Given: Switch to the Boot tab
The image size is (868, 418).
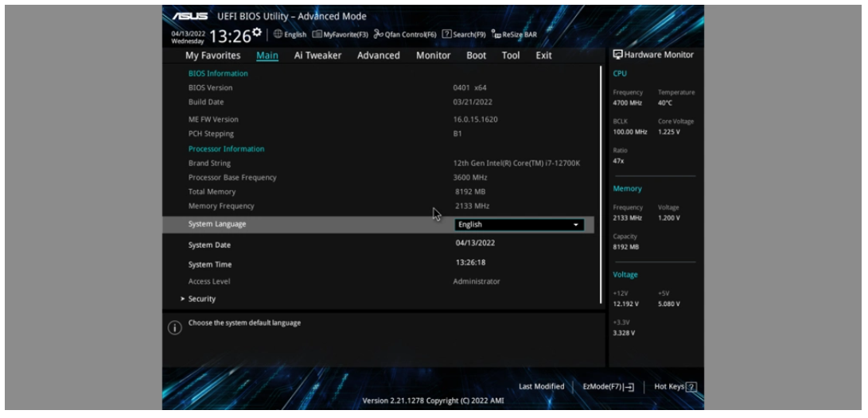Looking at the screenshot, I should click(476, 56).
